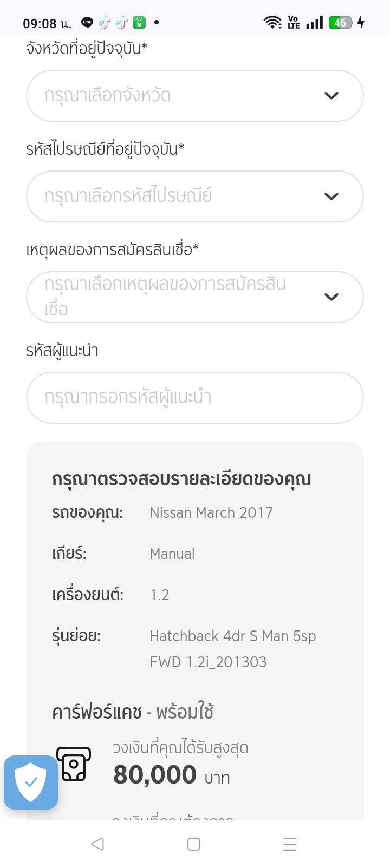Tap the battery indicator showing 46
This screenshot has width=390, height=868.
[341, 23]
